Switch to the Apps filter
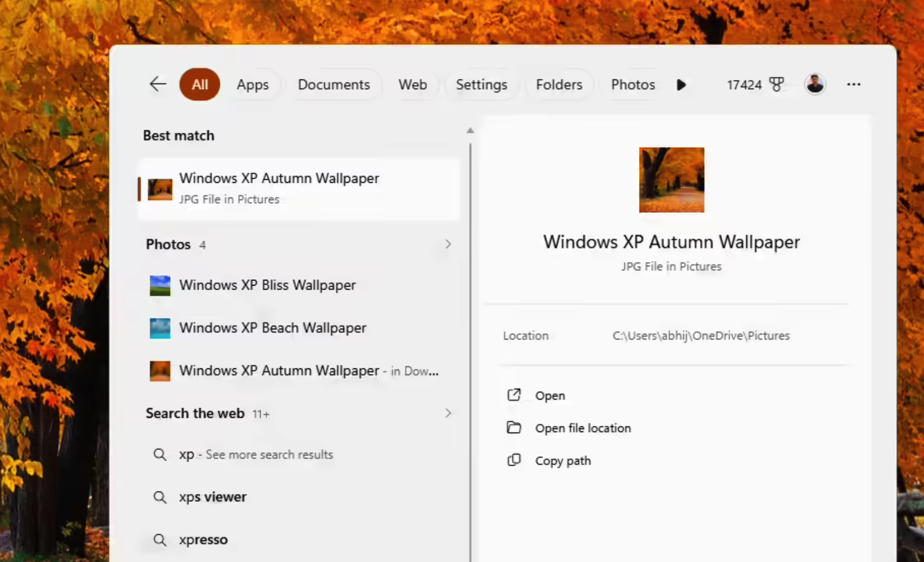924x562 pixels. point(253,85)
